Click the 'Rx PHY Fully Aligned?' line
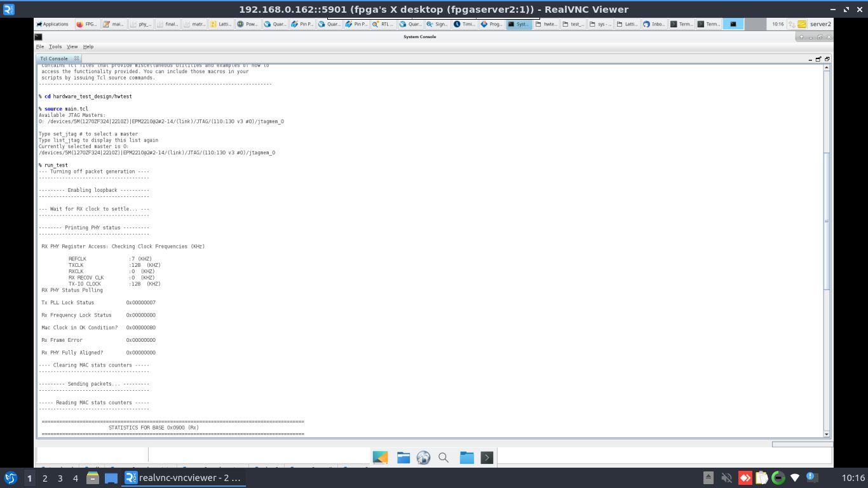868x488 pixels. click(x=98, y=353)
